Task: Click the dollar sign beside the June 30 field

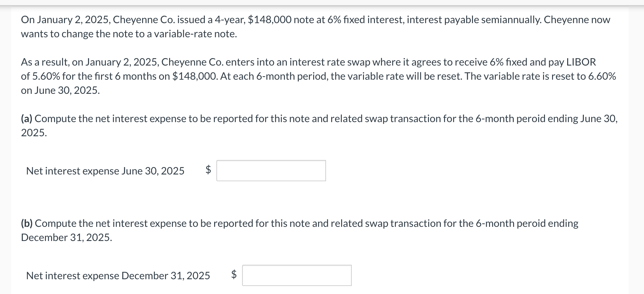Action: pos(207,171)
